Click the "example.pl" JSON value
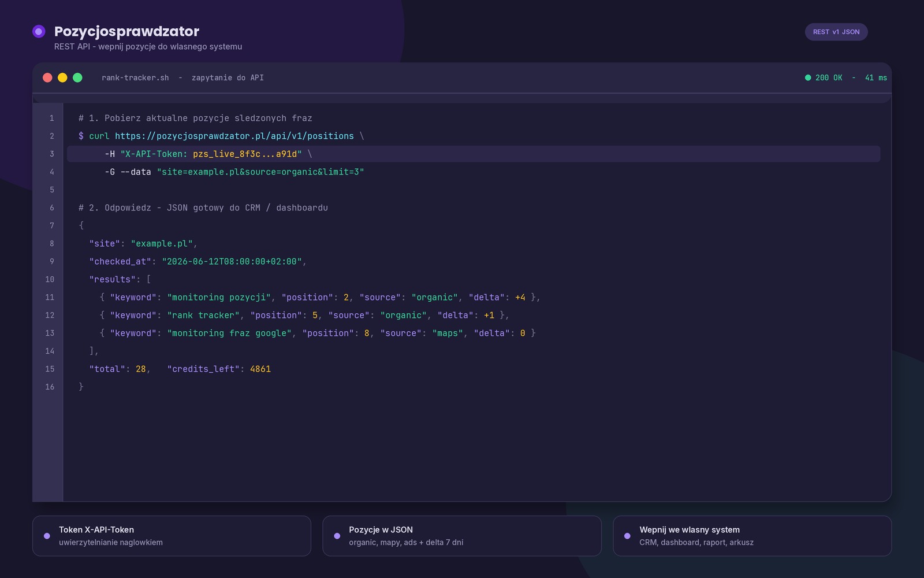Image resolution: width=924 pixels, height=578 pixels. (x=162, y=243)
